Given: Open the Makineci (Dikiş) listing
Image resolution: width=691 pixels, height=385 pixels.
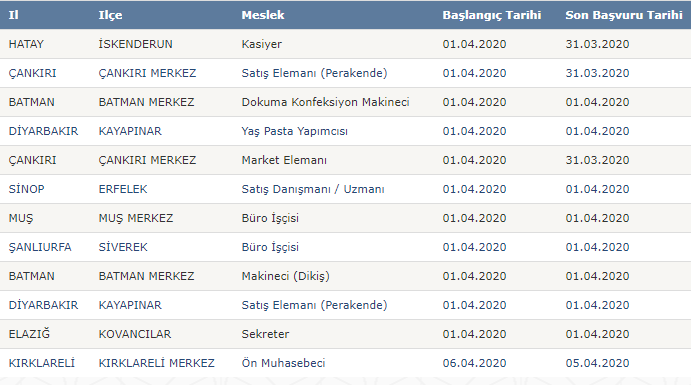Looking at the screenshot, I should tap(286, 276).
